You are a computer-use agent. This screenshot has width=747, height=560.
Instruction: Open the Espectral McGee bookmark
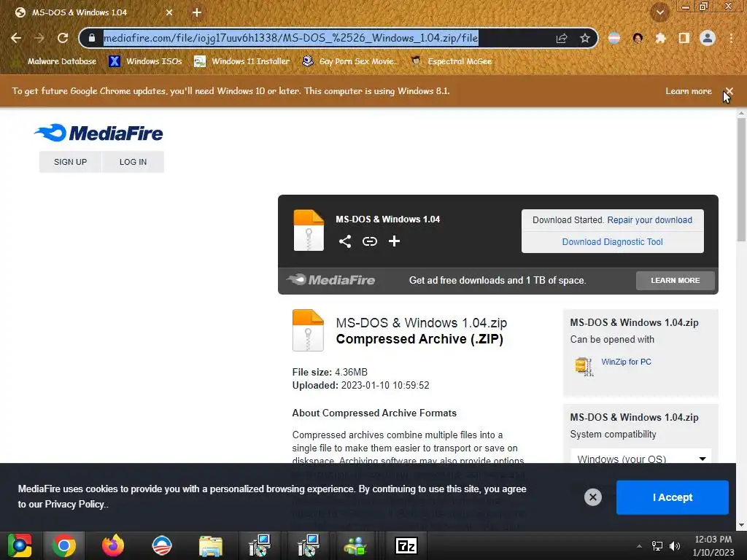451,61
